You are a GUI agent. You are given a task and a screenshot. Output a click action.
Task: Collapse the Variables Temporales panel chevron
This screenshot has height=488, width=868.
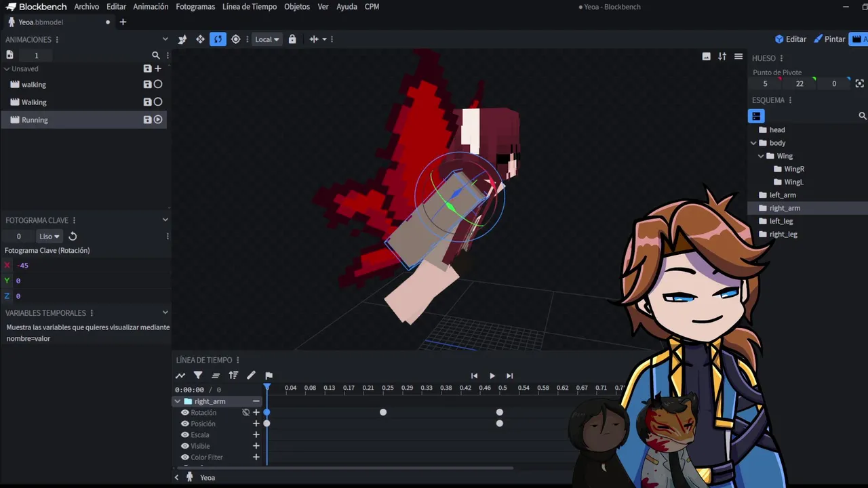(x=165, y=312)
